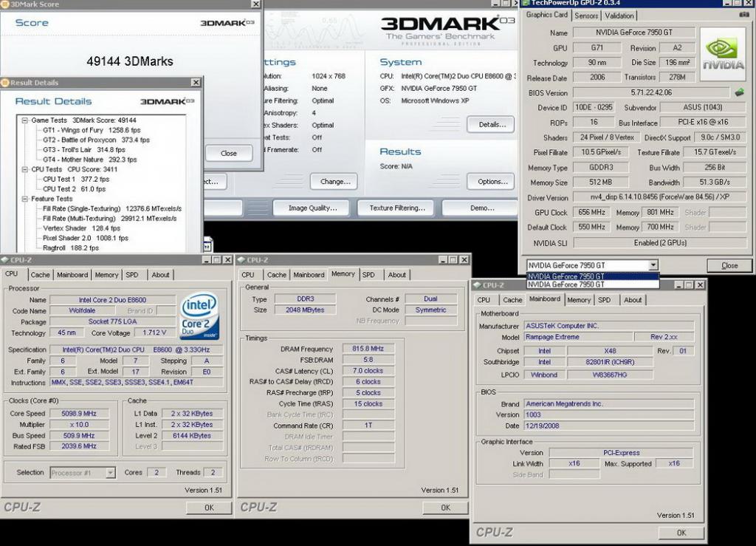Click the Bus Speed 509.9 MHz value

79,435
